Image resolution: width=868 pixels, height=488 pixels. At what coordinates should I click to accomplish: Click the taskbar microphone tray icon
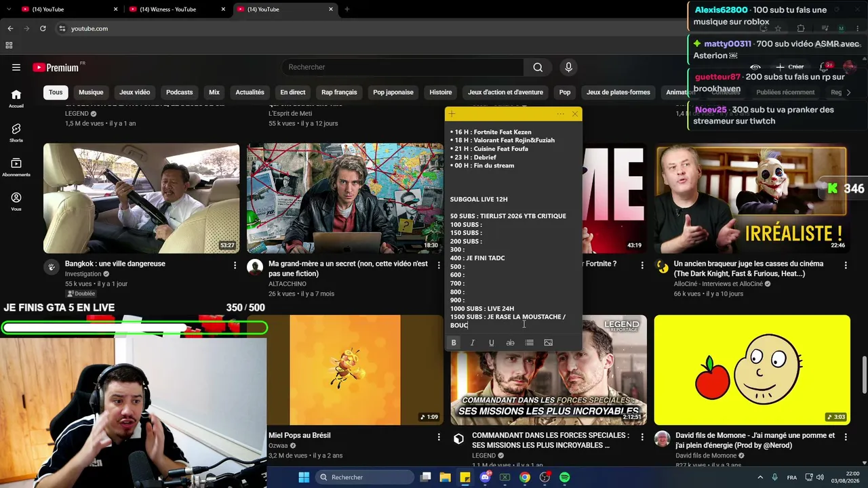(774, 477)
